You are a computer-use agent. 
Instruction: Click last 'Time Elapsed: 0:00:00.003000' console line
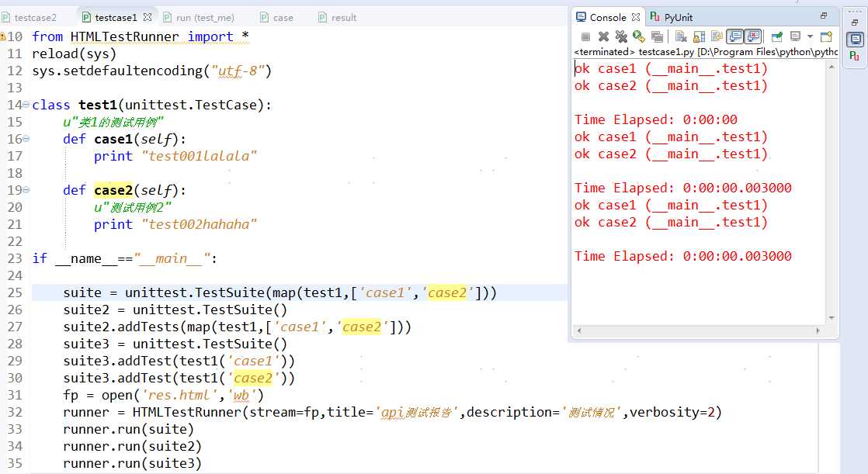[682, 256]
